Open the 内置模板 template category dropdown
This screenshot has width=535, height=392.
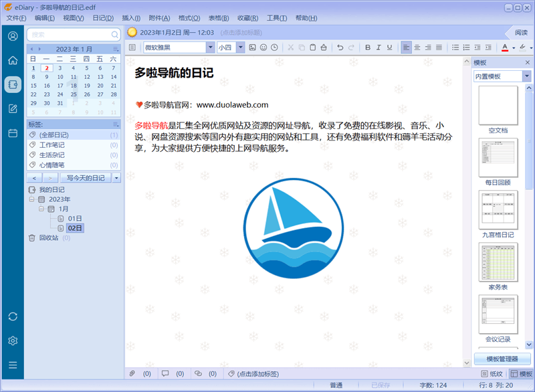pyautogui.click(x=527, y=76)
